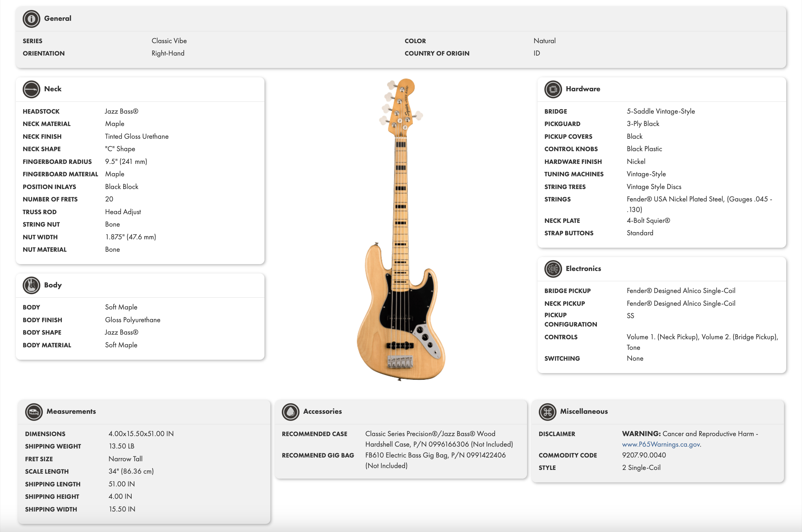Click the Hardware section chip icon
This screenshot has width=802, height=532.
553,89
